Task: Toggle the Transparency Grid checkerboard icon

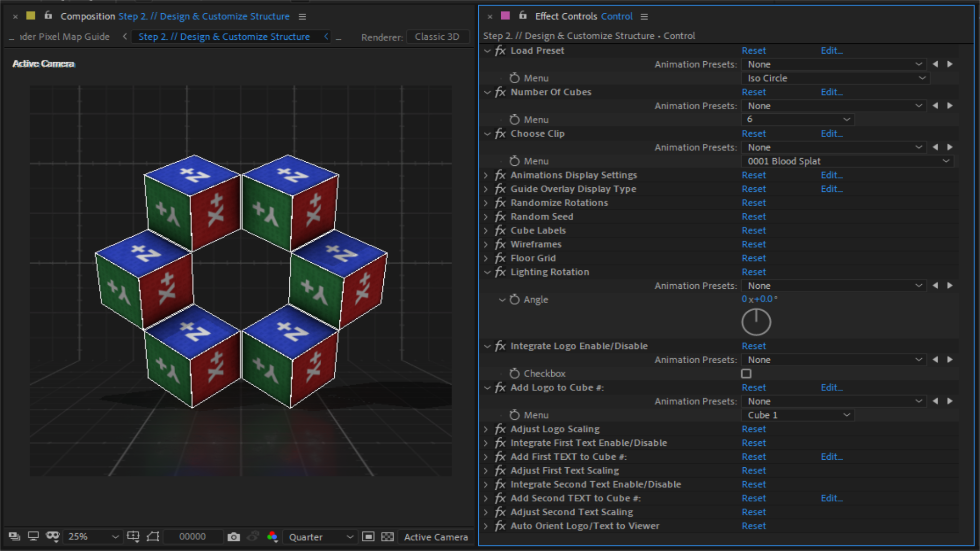Action: tap(388, 537)
